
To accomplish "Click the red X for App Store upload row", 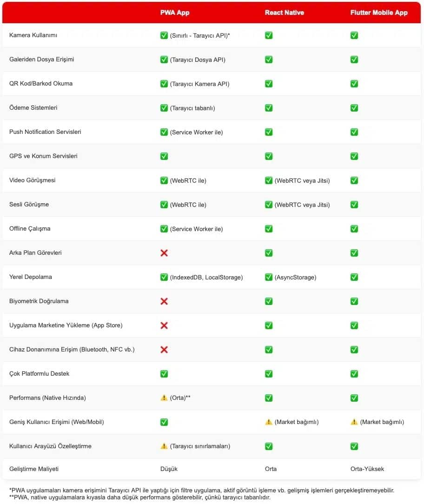I will (164, 325).
